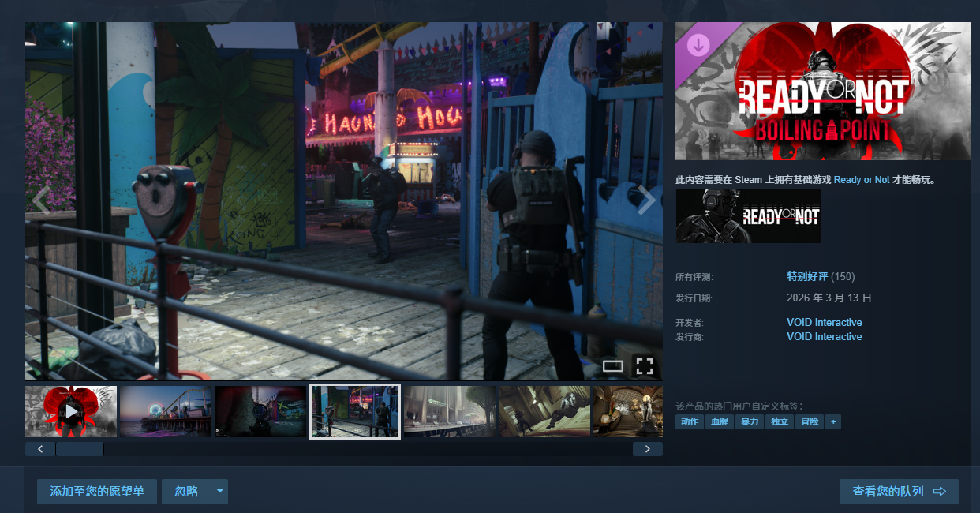
Task: Expand the dropdown arrow beside 忽略
Action: tap(220, 492)
